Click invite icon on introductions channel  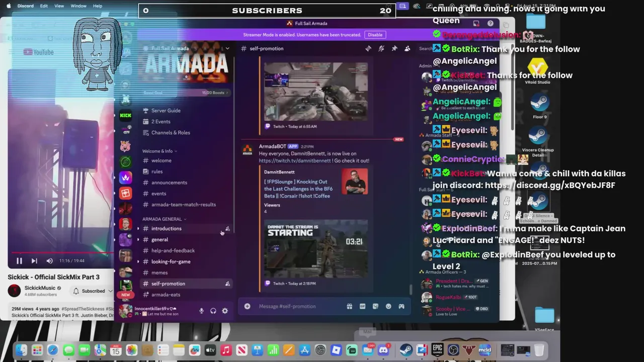pyautogui.click(x=227, y=229)
